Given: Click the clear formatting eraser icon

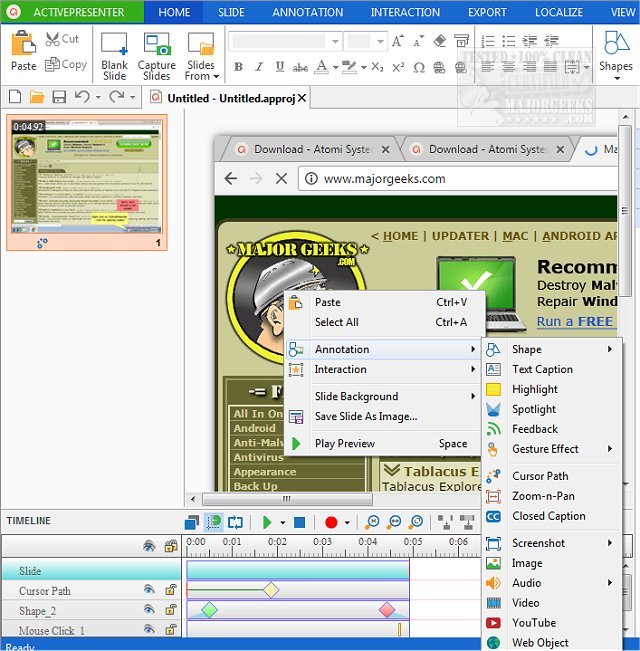Looking at the screenshot, I should (440, 41).
